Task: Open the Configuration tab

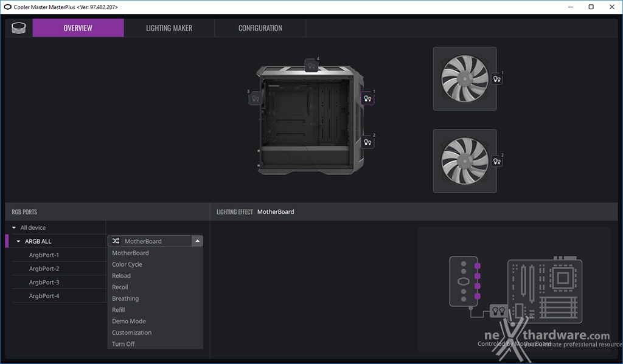Action: [260, 28]
